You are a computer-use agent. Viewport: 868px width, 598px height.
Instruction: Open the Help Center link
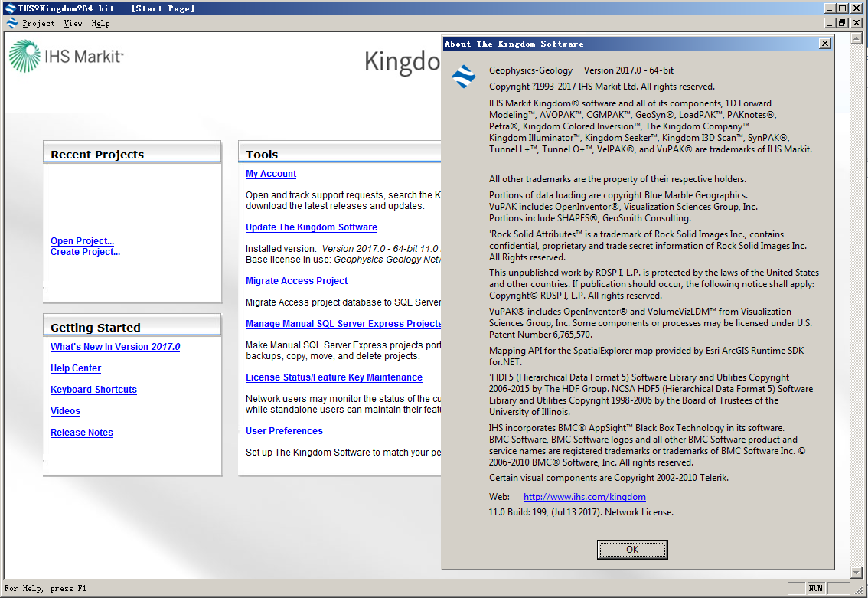point(76,368)
